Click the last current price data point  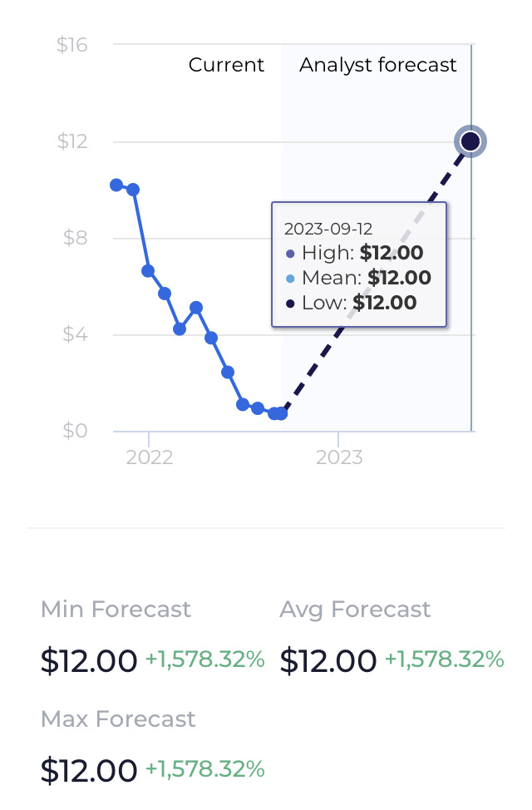(x=282, y=414)
